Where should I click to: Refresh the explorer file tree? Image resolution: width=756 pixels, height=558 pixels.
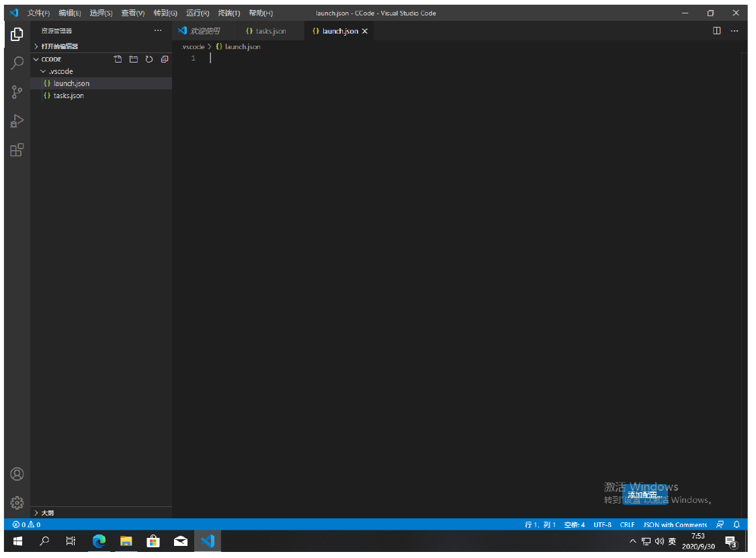coord(149,59)
